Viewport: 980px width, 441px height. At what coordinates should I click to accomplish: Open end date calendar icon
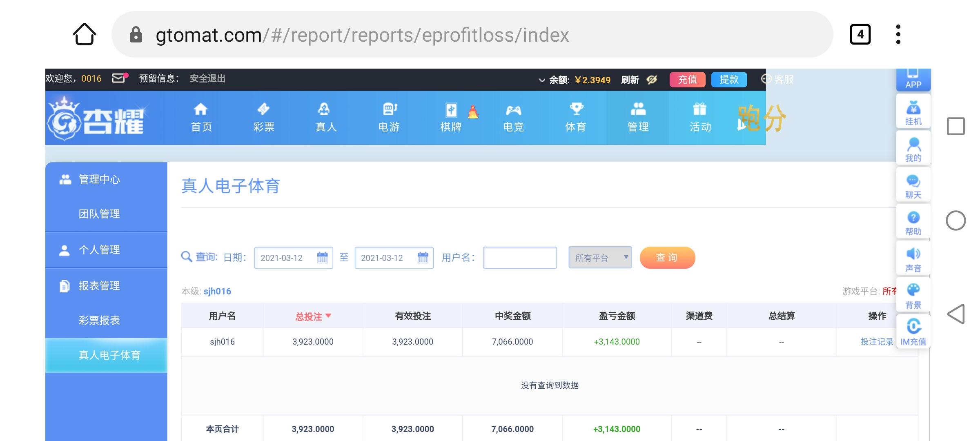(423, 257)
